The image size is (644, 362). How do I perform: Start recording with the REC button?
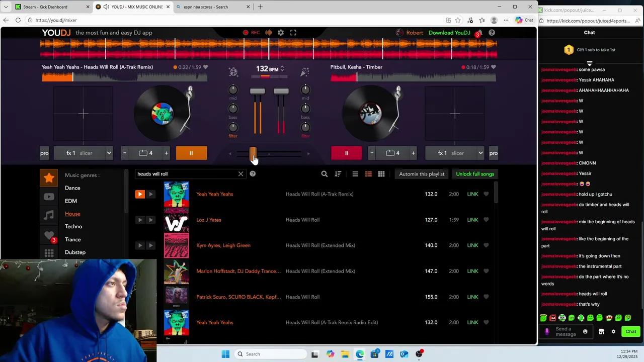click(252, 33)
